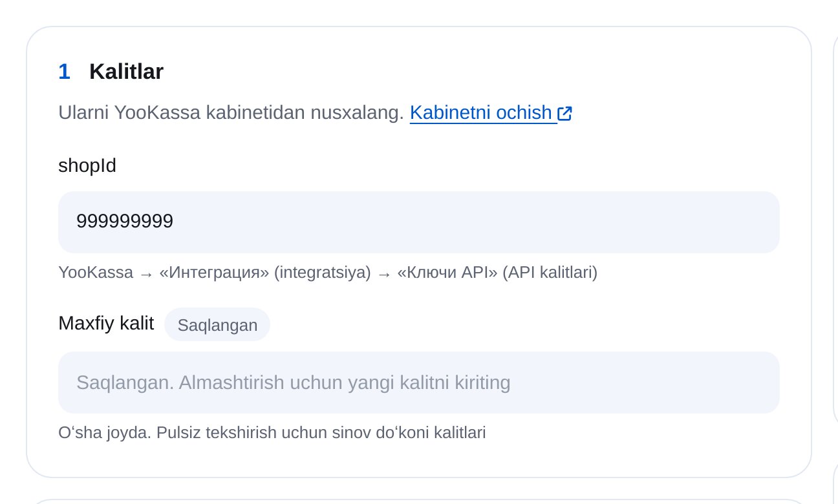Click the Saqlangan status badge

point(217,324)
